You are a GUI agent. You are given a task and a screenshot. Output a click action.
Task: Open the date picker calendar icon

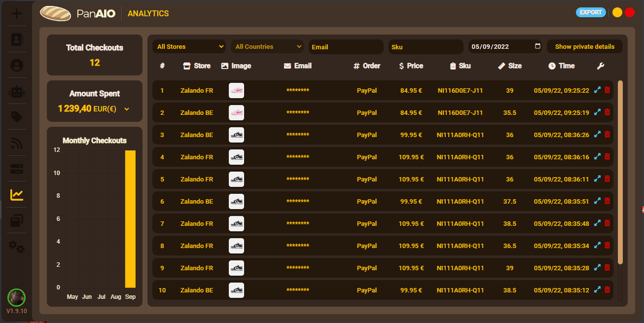click(538, 46)
